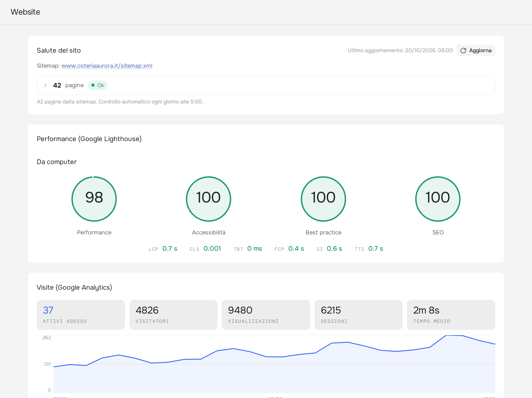Select the 37 Attivi adesso card
This screenshot has height=398, width=532.
click(81, 315)
